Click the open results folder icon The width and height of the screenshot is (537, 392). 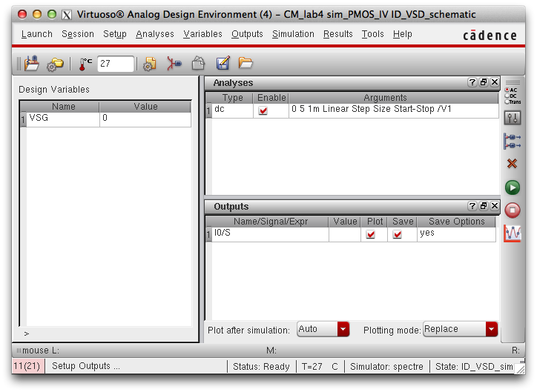(x=246, y=63)
